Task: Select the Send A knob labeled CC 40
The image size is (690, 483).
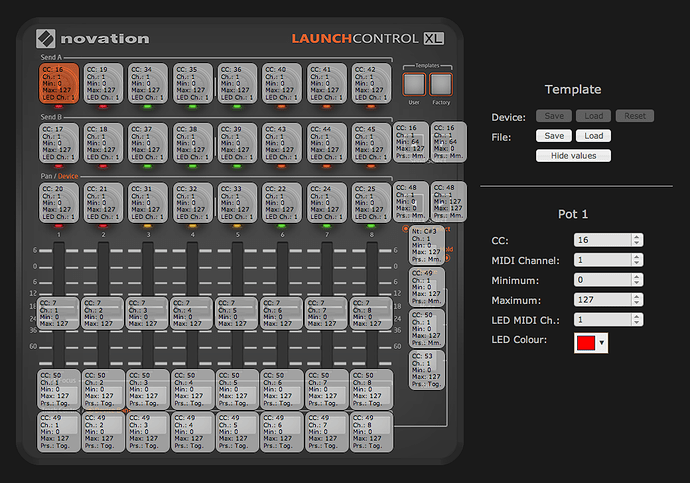Action: [x=282, y=83]
